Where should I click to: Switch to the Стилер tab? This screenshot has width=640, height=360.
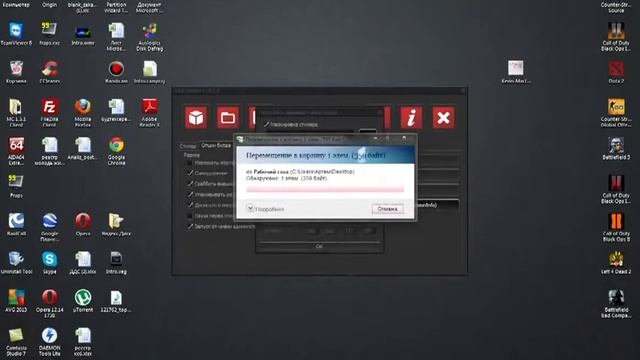188,146
